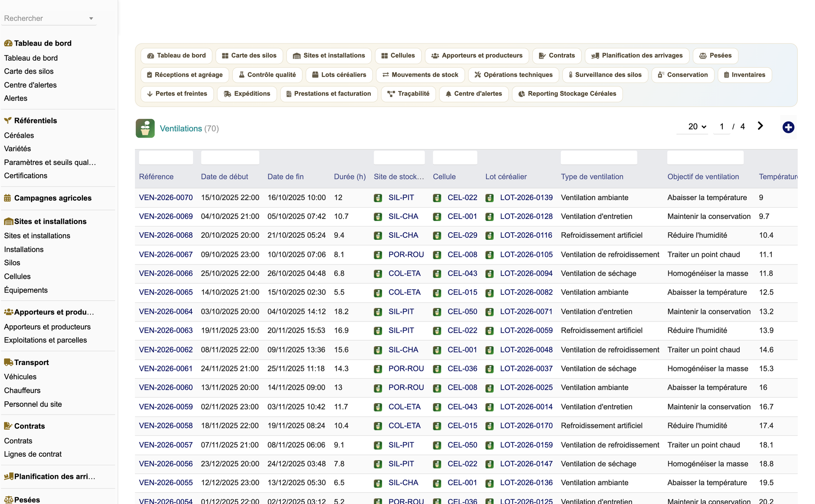Select Véhicules under Transport in sidebar
The height and width of the screenshot is (504, 815).
tap(20, 377)
